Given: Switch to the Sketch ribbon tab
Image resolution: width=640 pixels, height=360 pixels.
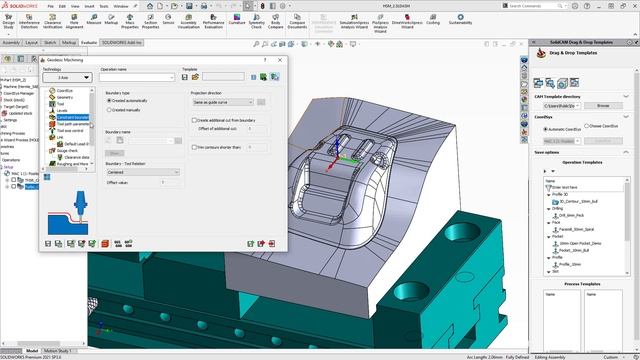Looking at the screenshot, I should (50, 42).
